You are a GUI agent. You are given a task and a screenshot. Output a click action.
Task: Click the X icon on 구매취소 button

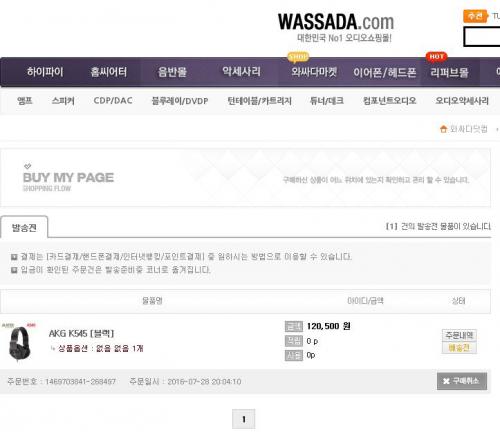446,381
